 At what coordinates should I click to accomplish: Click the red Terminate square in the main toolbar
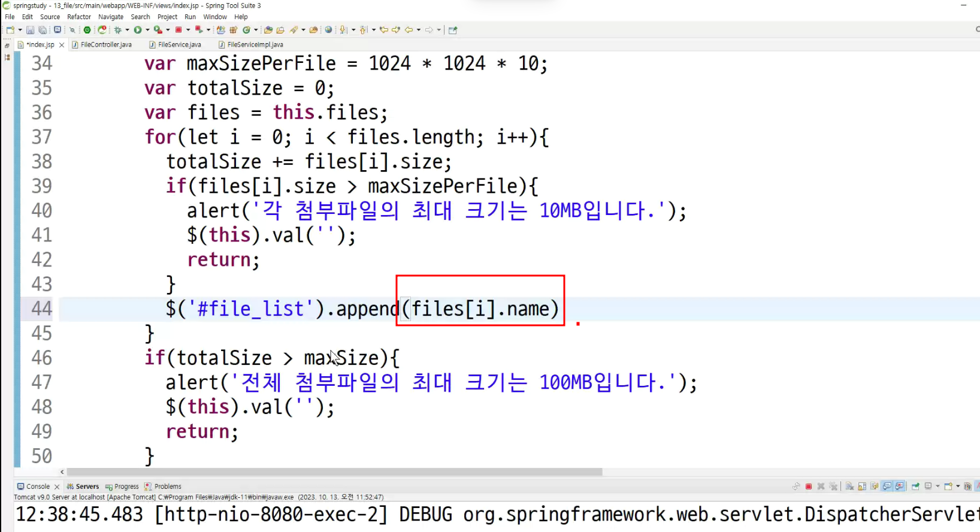[179, 30]
